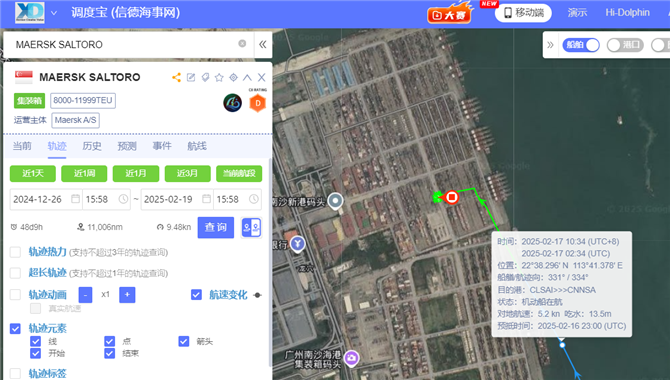Collapse the left sidebar with double chevron
This screenshot has width=670, height=380.
(x=262, y=44)
